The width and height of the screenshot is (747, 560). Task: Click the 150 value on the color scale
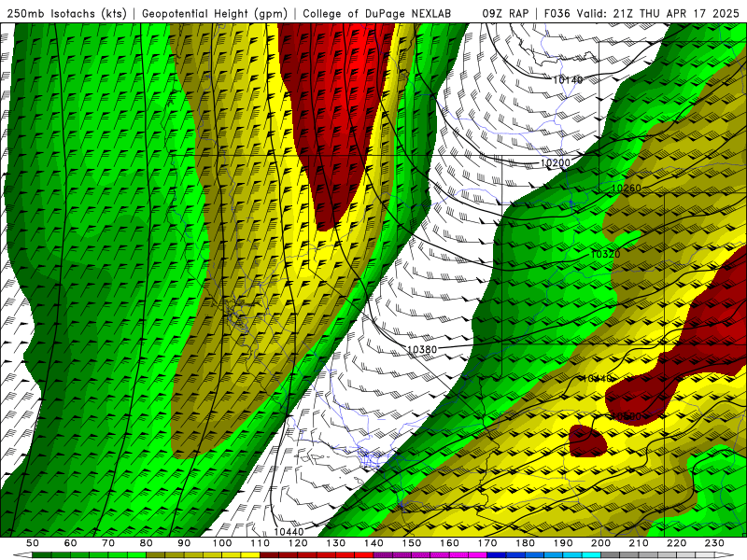[x=411, y=543]
